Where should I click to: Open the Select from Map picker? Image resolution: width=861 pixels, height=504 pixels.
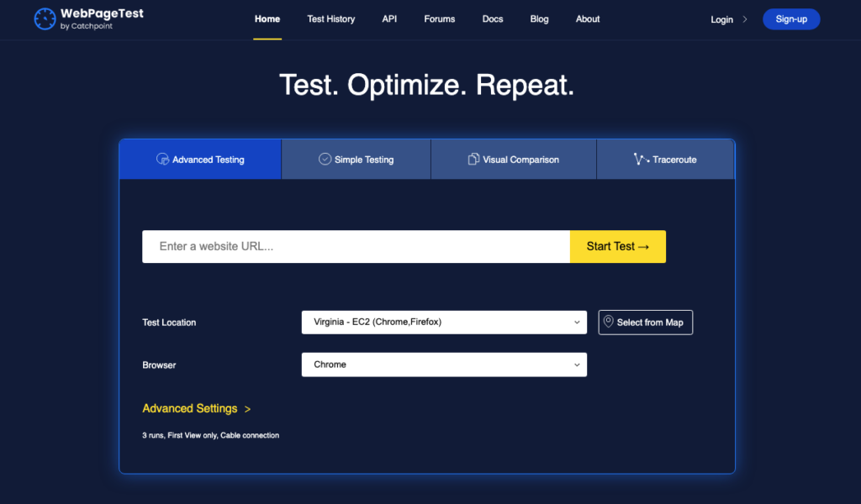pos(645,322)
